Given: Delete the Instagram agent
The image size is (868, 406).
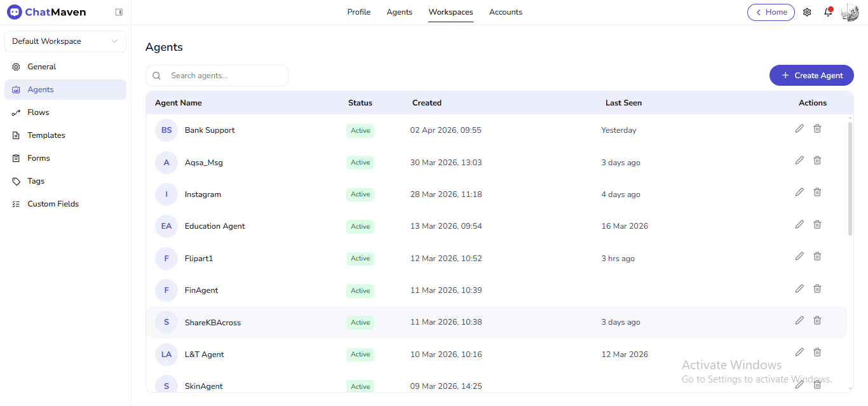Looking at the screenshot, I should pyautogui.click(x=817, y=192).
